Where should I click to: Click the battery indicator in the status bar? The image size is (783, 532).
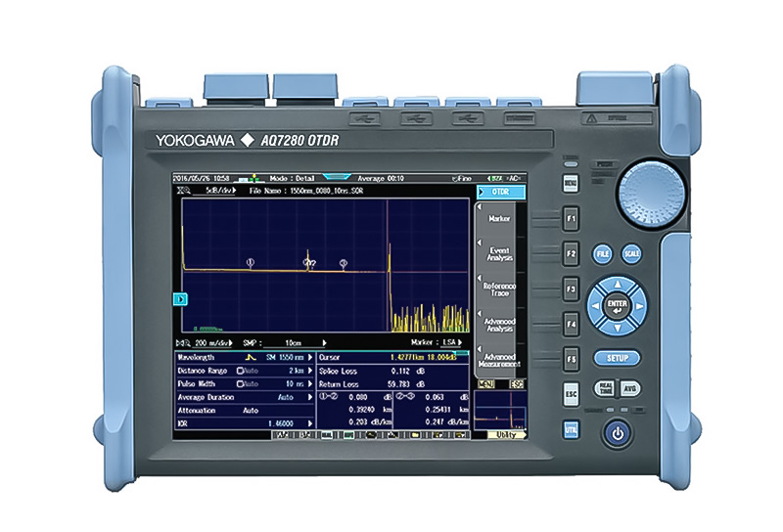495,178
